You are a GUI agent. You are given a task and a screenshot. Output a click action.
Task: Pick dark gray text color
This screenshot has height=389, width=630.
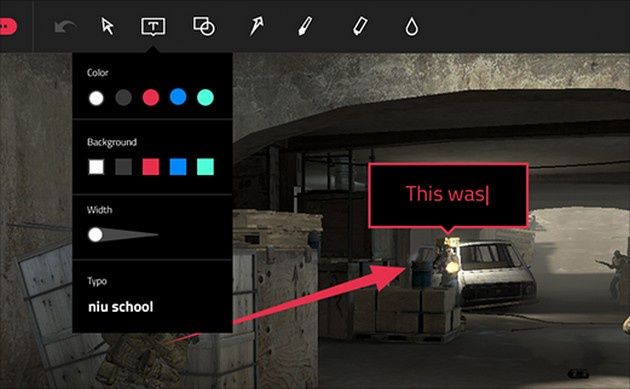(123, 98)
